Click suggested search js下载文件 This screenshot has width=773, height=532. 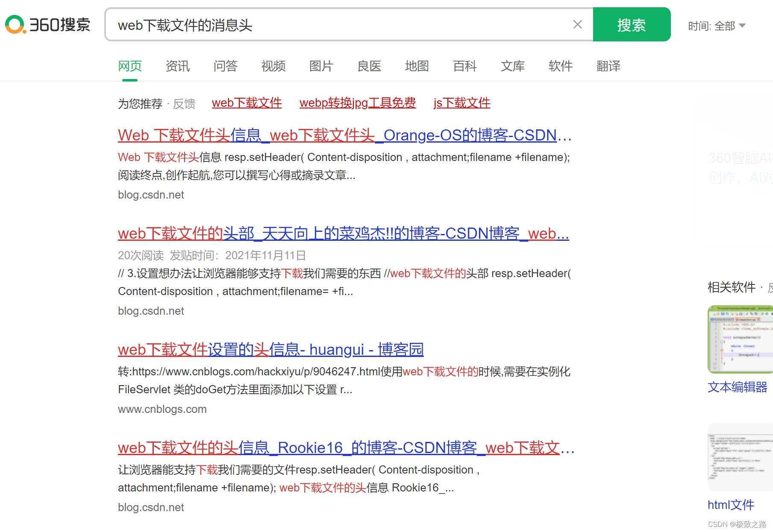tap(462, 103)
